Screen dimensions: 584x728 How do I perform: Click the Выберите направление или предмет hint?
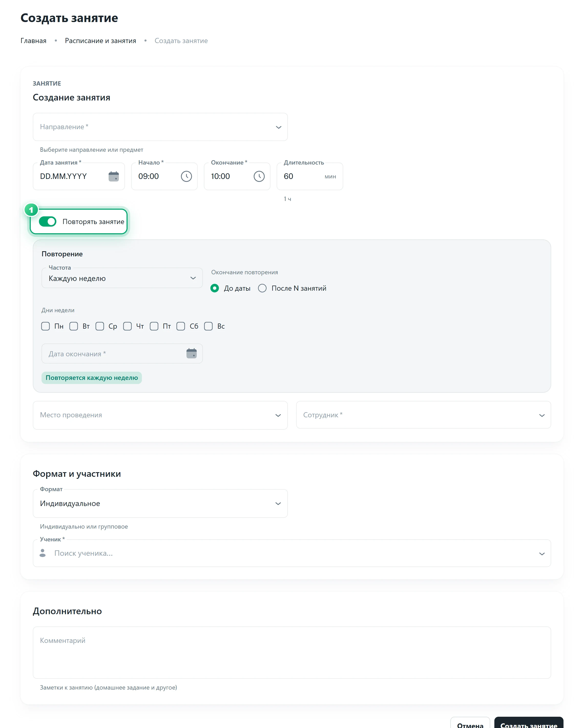[91, 150]
